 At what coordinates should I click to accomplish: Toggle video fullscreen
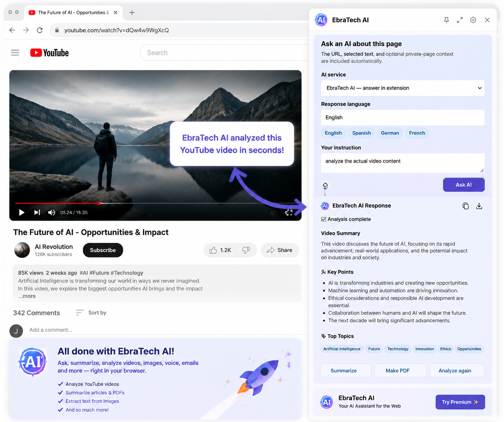[x=289, y=212]
